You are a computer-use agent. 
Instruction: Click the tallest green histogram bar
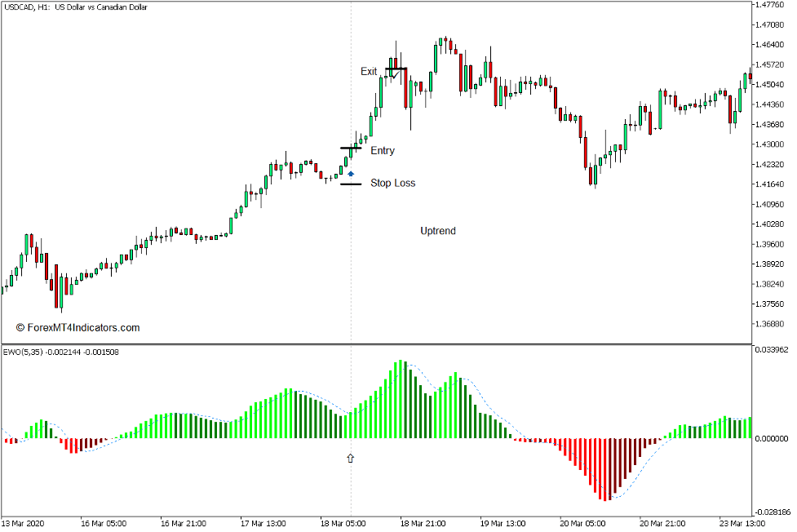point(399,383)
